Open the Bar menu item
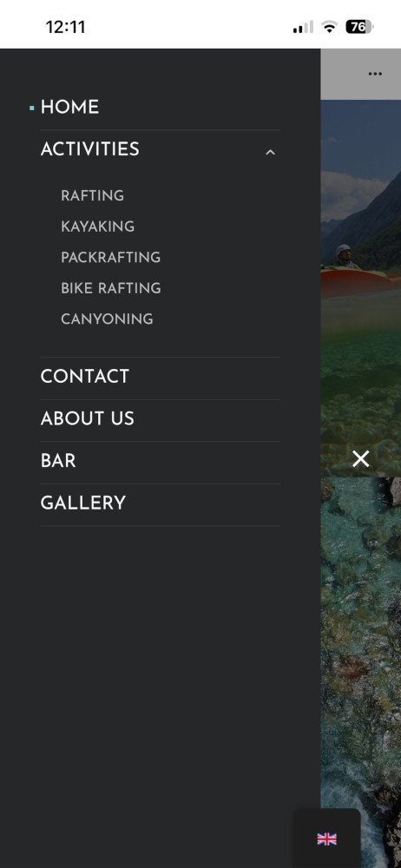 click(x=58, y=461)
